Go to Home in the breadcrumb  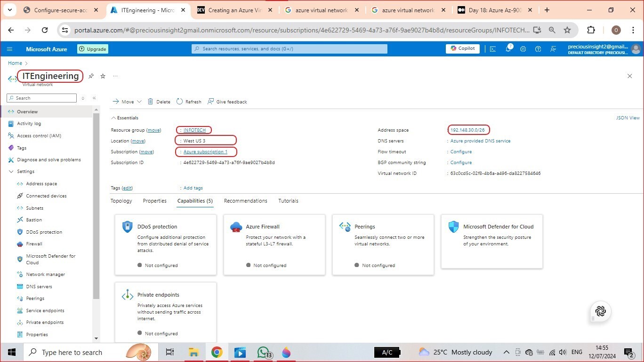[x=15, y=63]
